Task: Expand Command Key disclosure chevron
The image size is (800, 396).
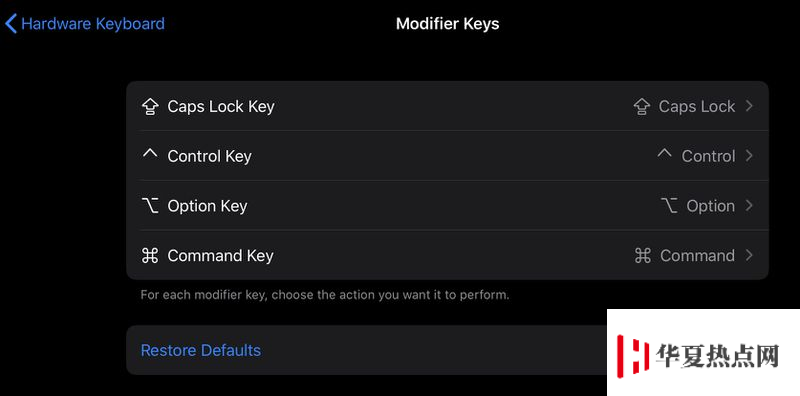Action: tap(749, 255)
